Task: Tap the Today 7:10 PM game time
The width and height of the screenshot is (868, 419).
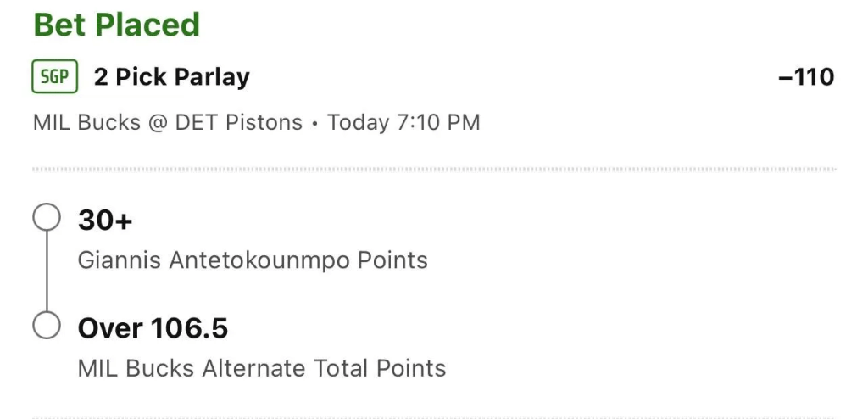Action: point(403,122)
